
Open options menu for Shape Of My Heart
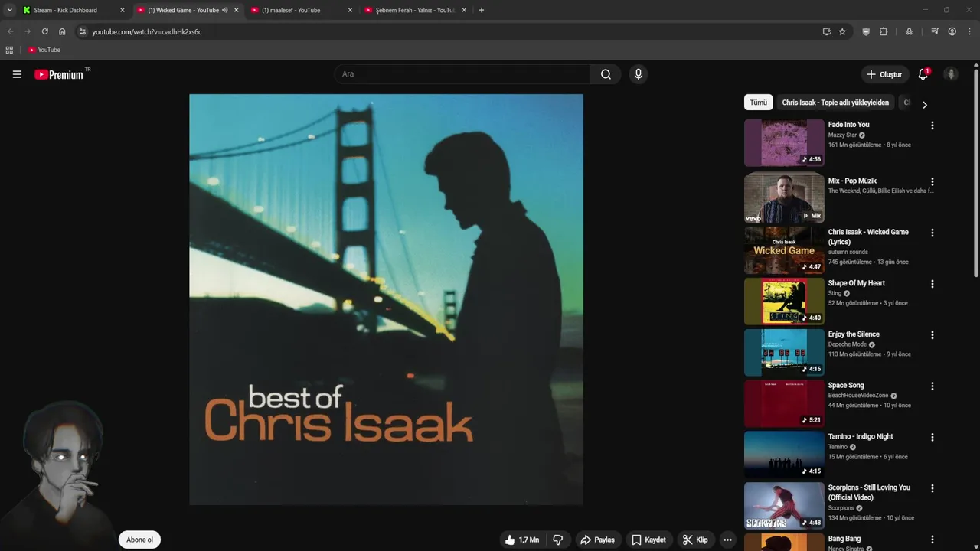[932, 284]
